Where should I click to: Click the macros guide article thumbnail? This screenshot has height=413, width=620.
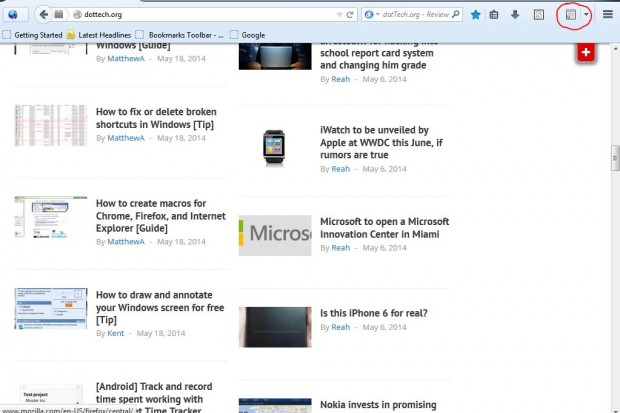[x=51, y=217]
